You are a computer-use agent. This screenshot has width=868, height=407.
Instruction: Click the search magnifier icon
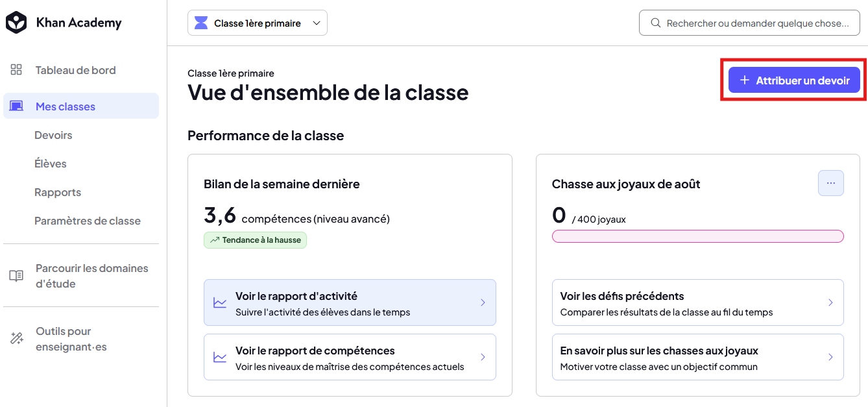click(655, 23)
